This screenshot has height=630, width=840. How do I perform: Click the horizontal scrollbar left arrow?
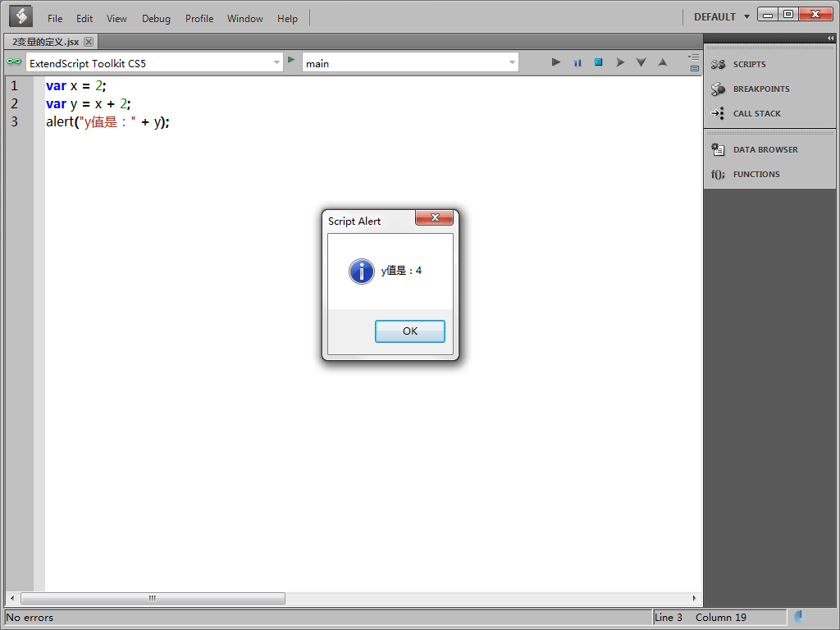[12, 598]
